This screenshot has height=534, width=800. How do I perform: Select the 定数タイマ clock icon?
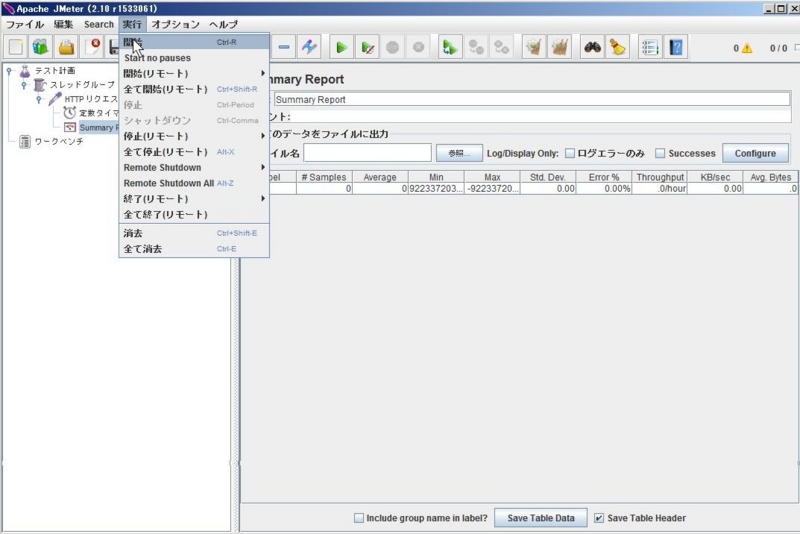click(x=69, y=113)
